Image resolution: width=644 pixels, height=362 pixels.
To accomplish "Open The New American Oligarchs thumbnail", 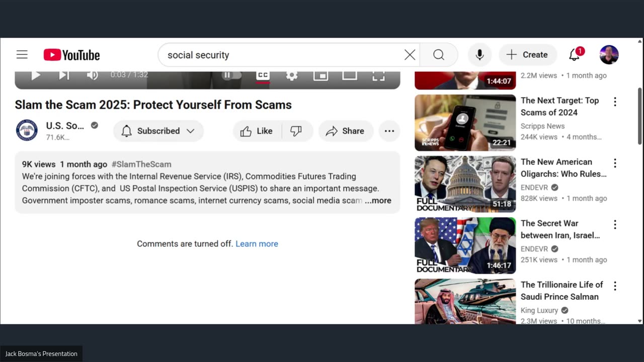I will click(465, 184).
